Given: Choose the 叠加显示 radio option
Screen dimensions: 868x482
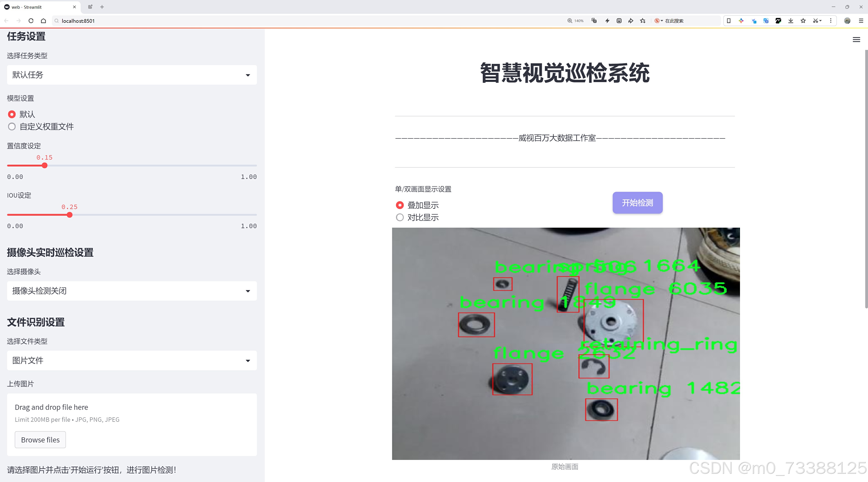Looking at the screenshot, I should pyautogui.click(x=400, y=205).
